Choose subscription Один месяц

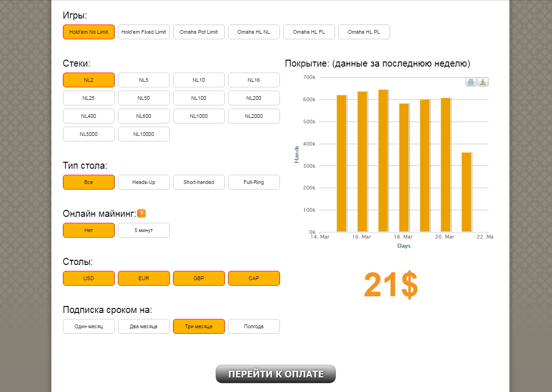pyautogui.click(x=89, y=327)
